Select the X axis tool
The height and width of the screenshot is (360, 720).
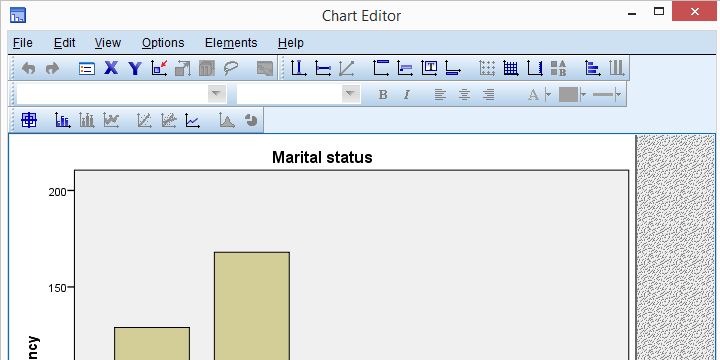point(111,68)
